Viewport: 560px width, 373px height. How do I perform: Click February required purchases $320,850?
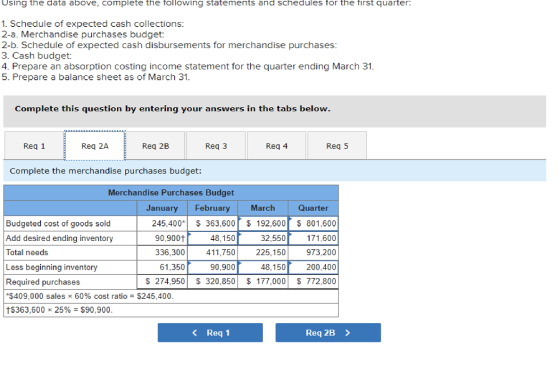(x=212, y=282)
